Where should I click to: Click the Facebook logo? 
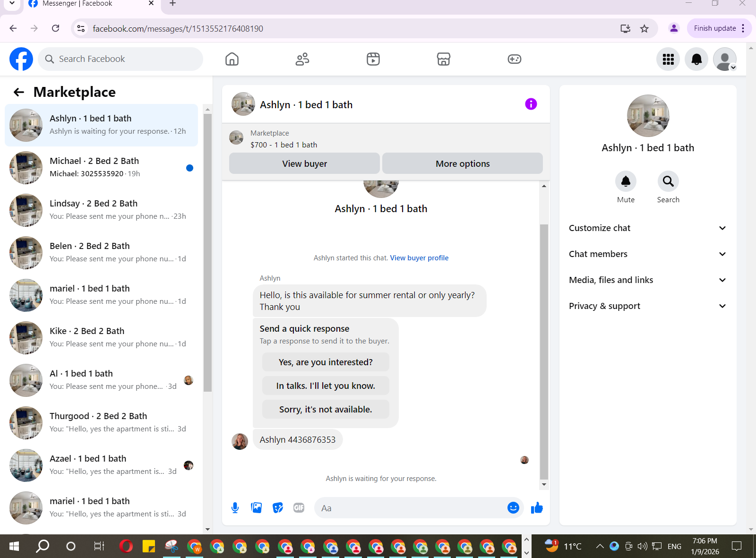click(x=21, y=59)
